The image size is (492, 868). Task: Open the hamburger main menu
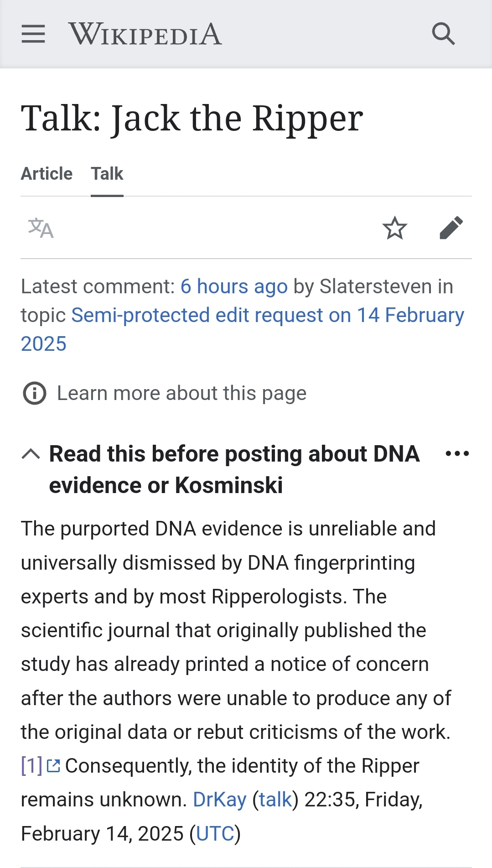33,34
